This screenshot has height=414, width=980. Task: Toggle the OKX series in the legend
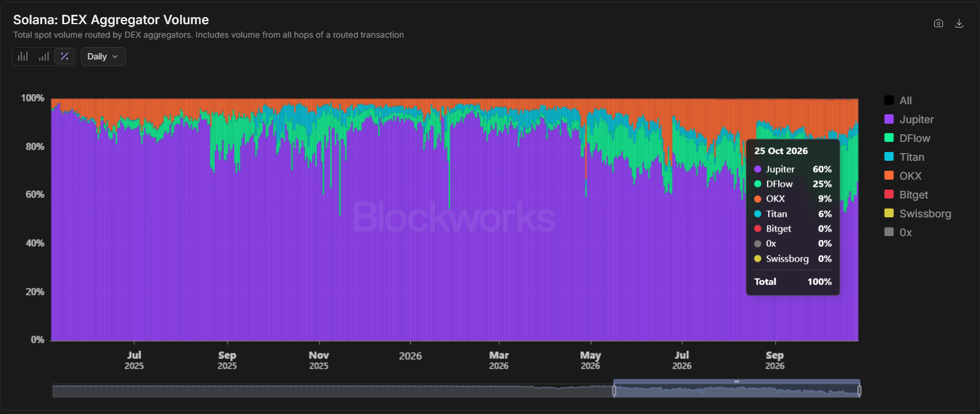tap(903, 176)
